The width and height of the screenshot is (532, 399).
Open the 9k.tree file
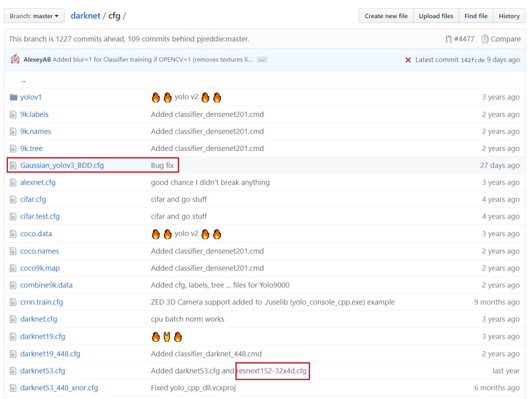pos(32,148)
